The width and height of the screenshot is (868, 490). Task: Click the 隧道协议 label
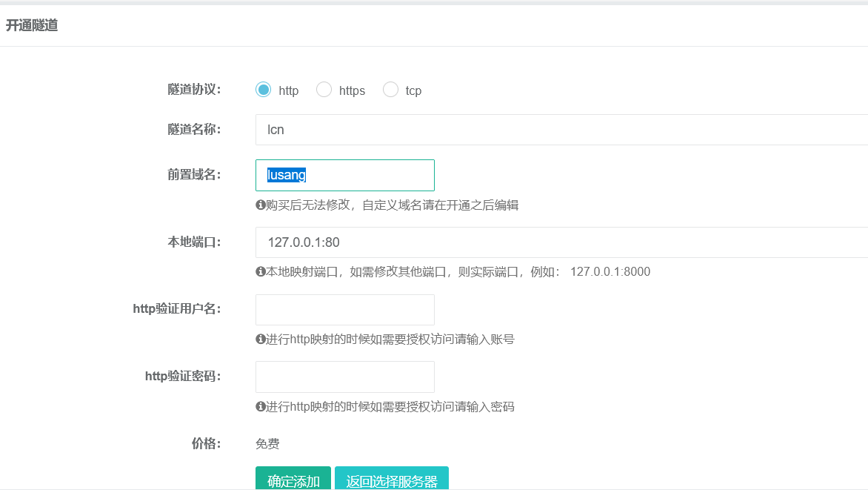tap(194, 90)
